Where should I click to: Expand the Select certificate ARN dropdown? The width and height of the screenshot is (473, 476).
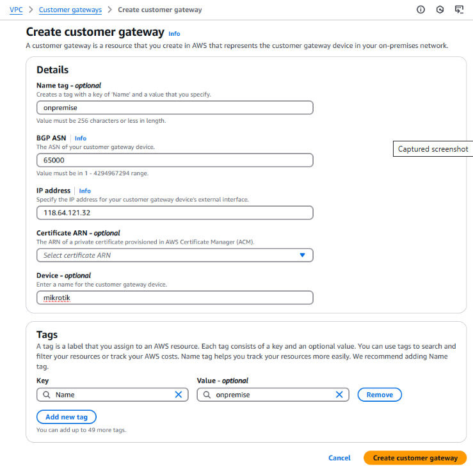pyautogui.click(x=175, y=255)
